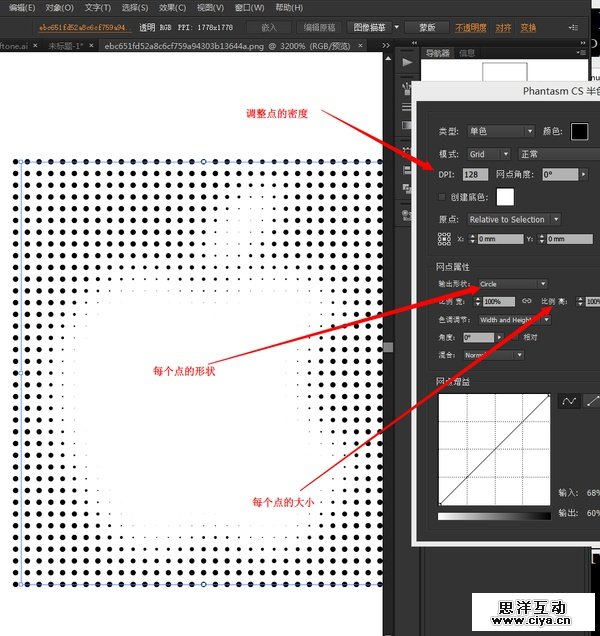Expand the 混合 Normal dropdown
The width and height of the screenshot is (600, 636).
pos(494,355)
